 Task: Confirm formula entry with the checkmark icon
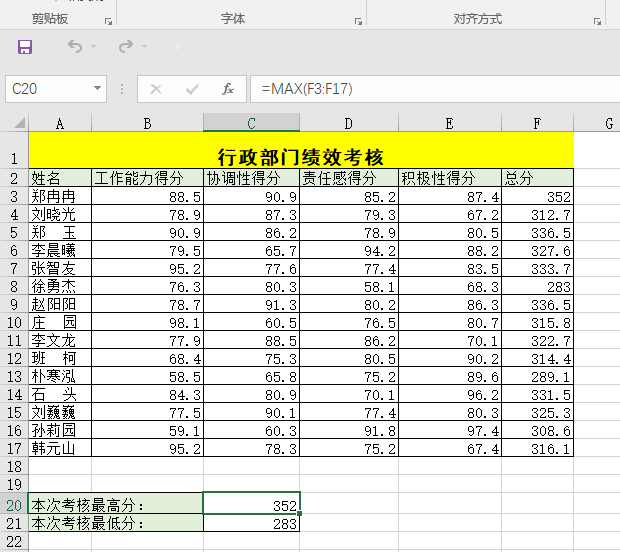click(192, 89)
